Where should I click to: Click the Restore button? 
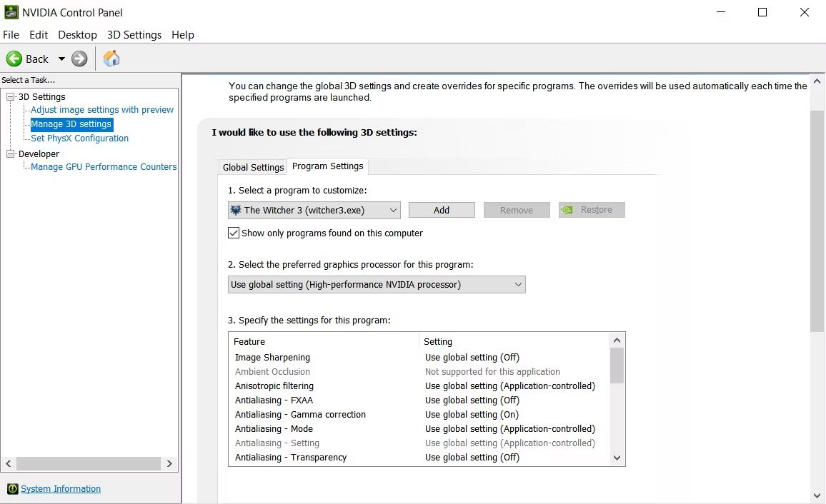coord(592,210)
